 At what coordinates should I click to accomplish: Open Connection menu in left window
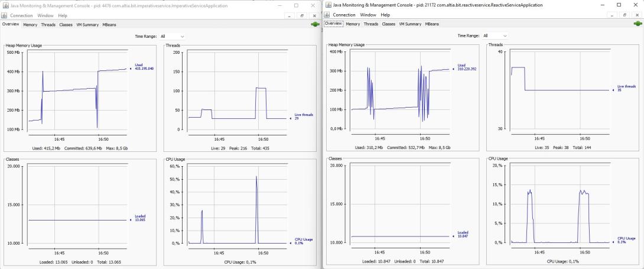21,15
